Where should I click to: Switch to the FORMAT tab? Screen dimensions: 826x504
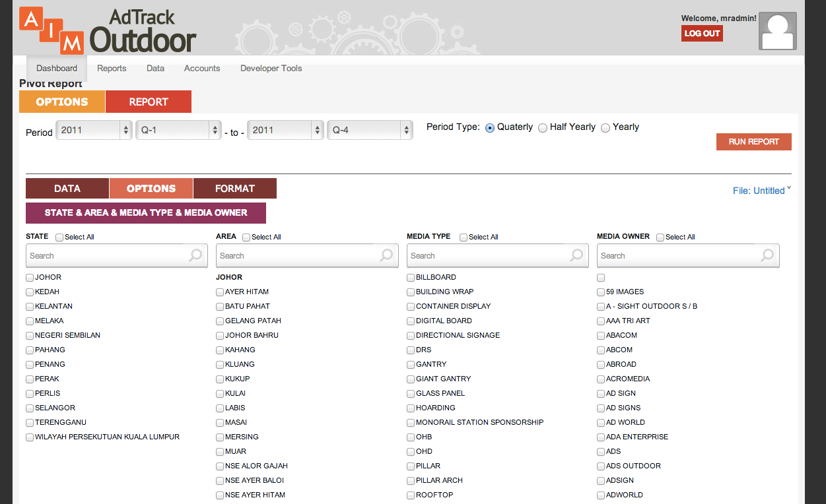point(234,189)
